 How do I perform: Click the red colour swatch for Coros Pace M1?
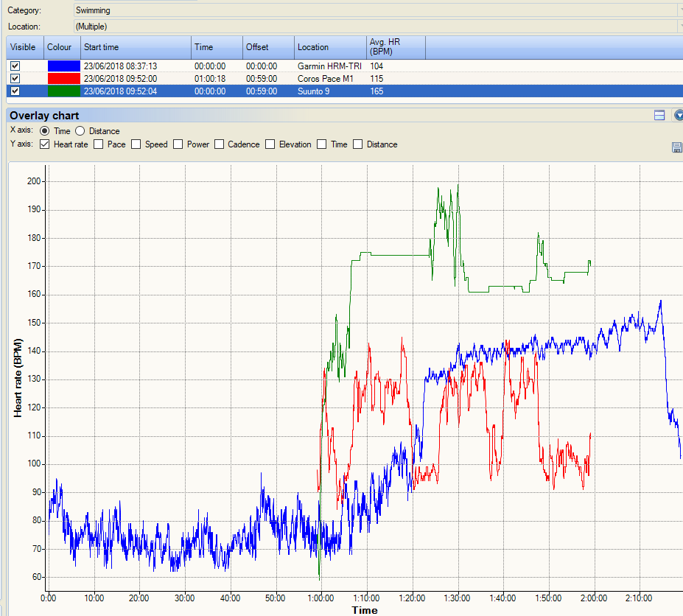63,78
